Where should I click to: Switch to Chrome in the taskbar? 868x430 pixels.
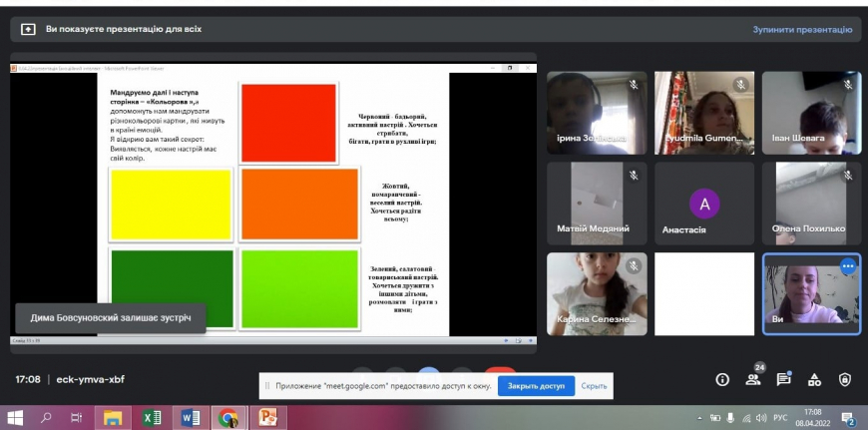tap(228, 418)
